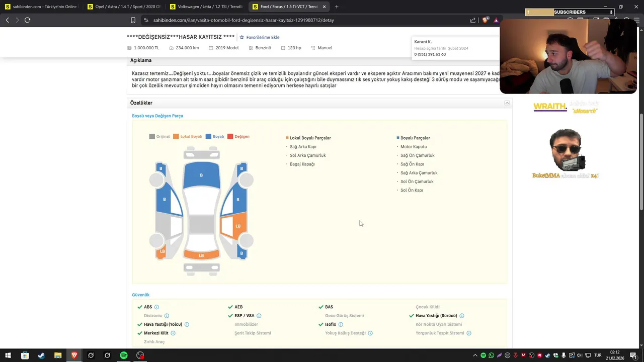The width and height of the screenshot is (644, 362).
Task: Click the page vertical scrollbar thumb
Action: point(641,162)
